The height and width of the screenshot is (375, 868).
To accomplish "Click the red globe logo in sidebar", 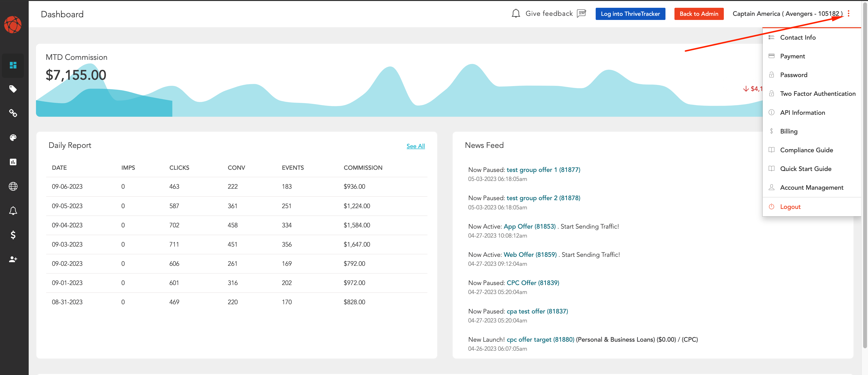I will coord(13,25).
